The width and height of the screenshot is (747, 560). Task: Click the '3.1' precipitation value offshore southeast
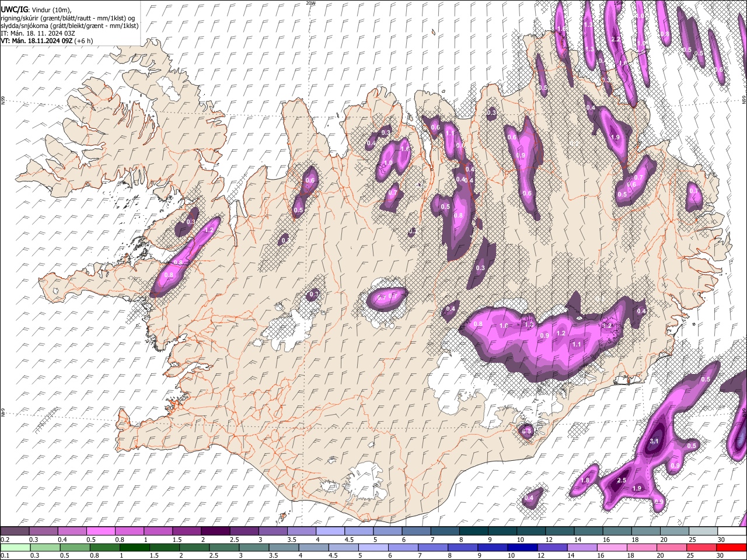pyautogui.click(x=654, y=441)
